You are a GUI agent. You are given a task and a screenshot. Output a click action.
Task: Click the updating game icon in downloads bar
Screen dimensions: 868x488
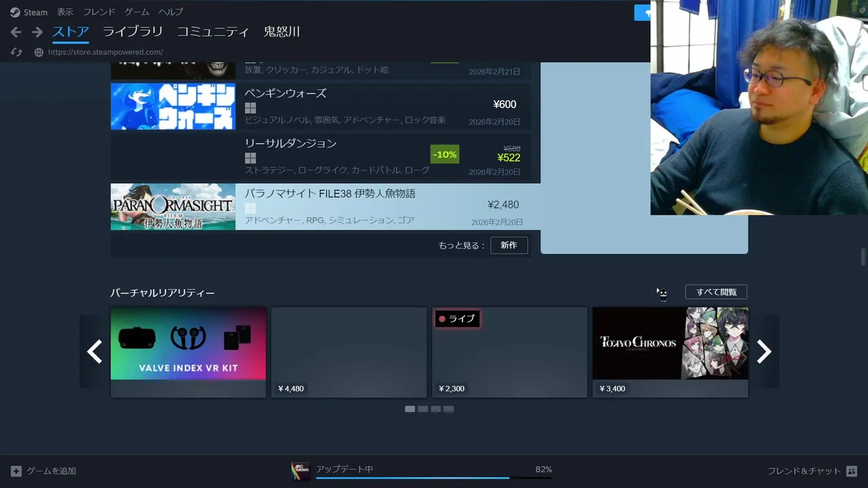(300, 471)
